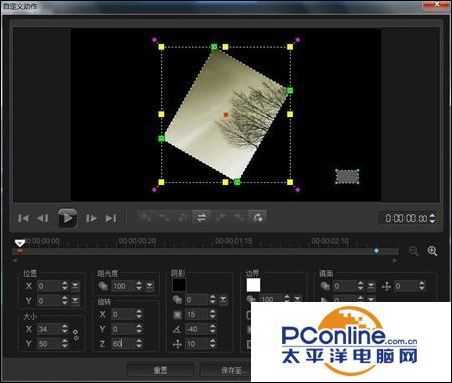Screen dimensions: 452x383
Task: Open the opacity 100 dropdown
Action: pos(150,285)
